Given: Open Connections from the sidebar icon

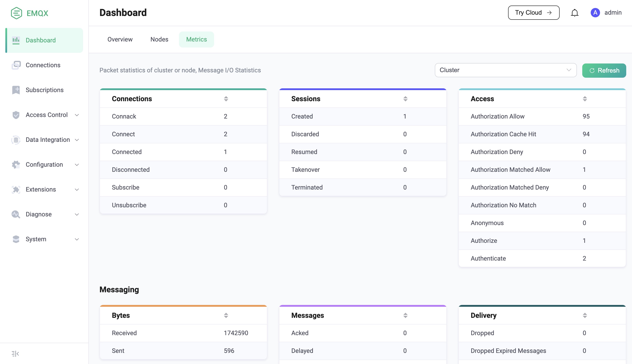Looking at the screenshot, I should click(16, 65).
